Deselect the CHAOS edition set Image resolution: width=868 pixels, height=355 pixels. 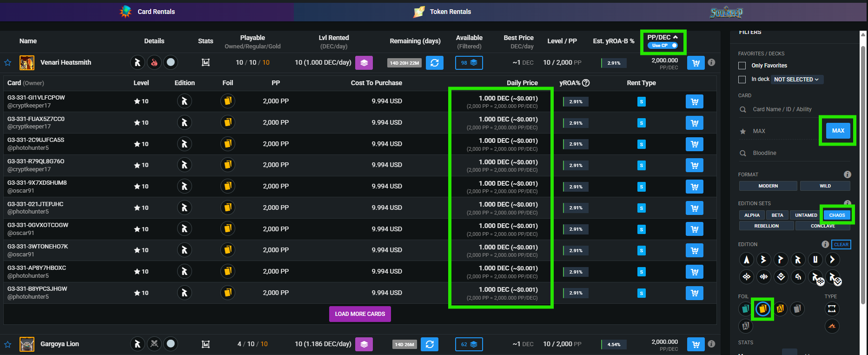[x=837, y=215]
